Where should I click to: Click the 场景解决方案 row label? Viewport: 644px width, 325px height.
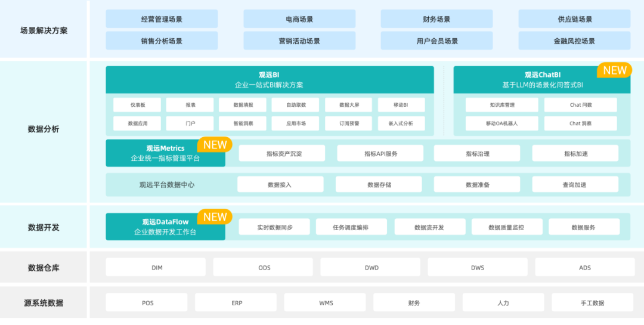pyautogui.click(x=44, y=30)
